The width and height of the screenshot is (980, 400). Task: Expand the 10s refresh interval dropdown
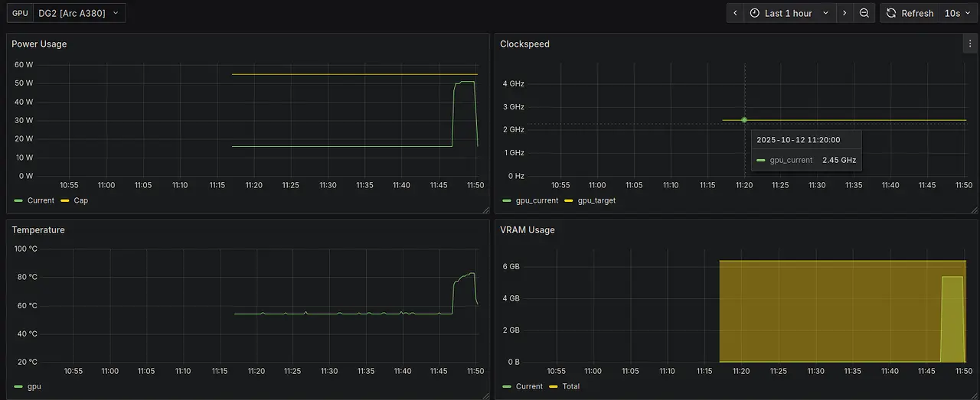(957, 13)
